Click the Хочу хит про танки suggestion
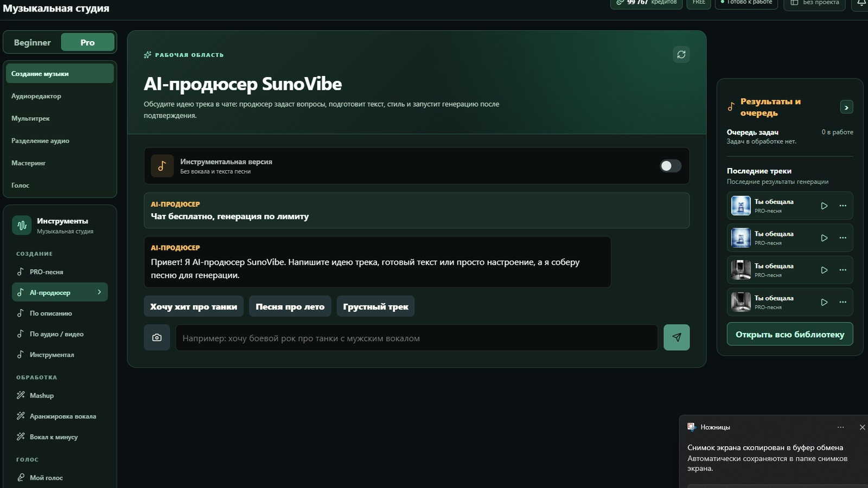 (194, 307)
